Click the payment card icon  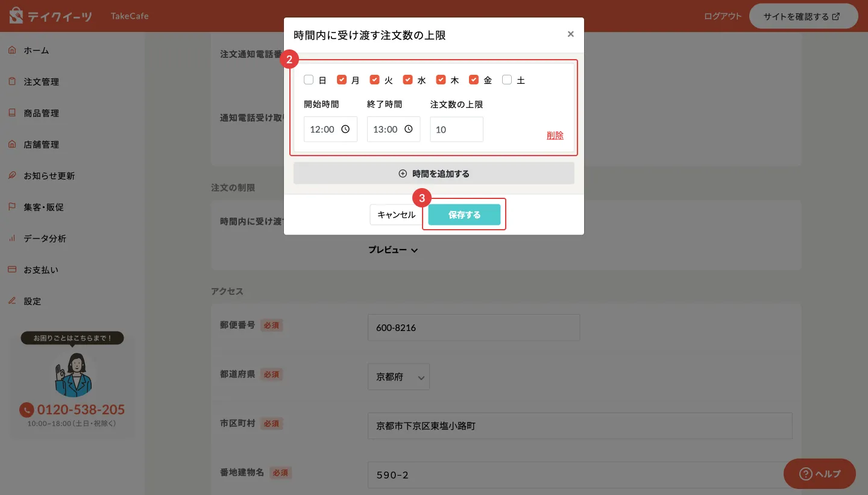[12, 270]
